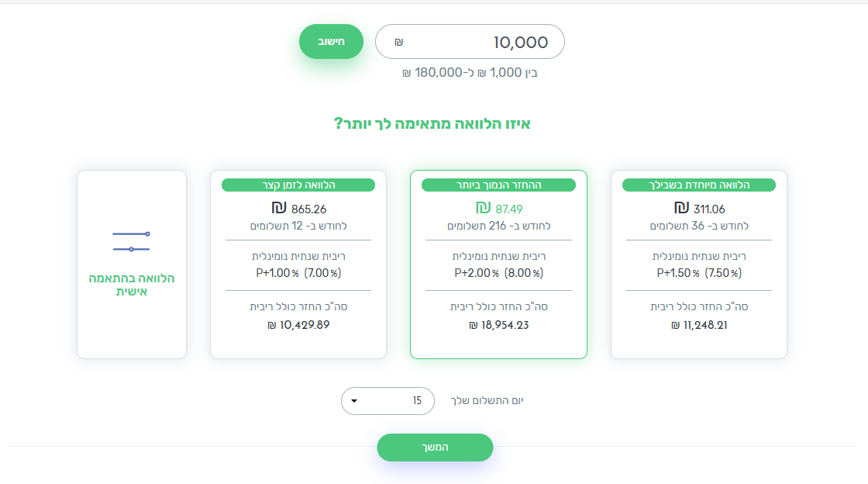The width and height of the screenshot is (868, 484).
Task: Click the loan amount field showing 10,000
Action: pyautogui.click(x=470, y=42)
